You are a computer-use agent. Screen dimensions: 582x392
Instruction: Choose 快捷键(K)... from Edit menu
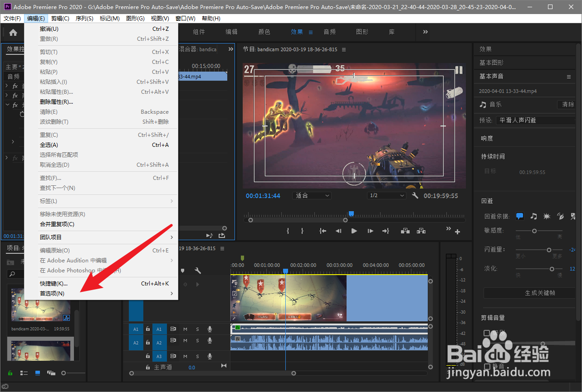101,284
